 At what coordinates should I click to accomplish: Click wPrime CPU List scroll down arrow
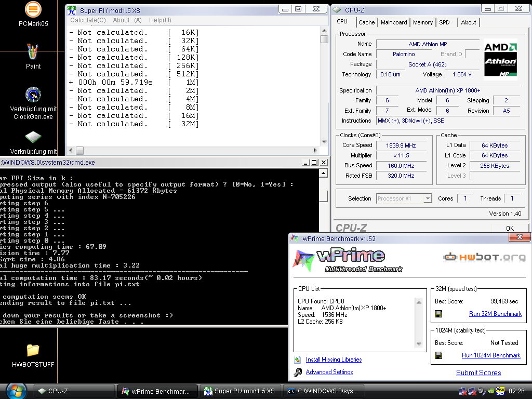coord(419,344)
